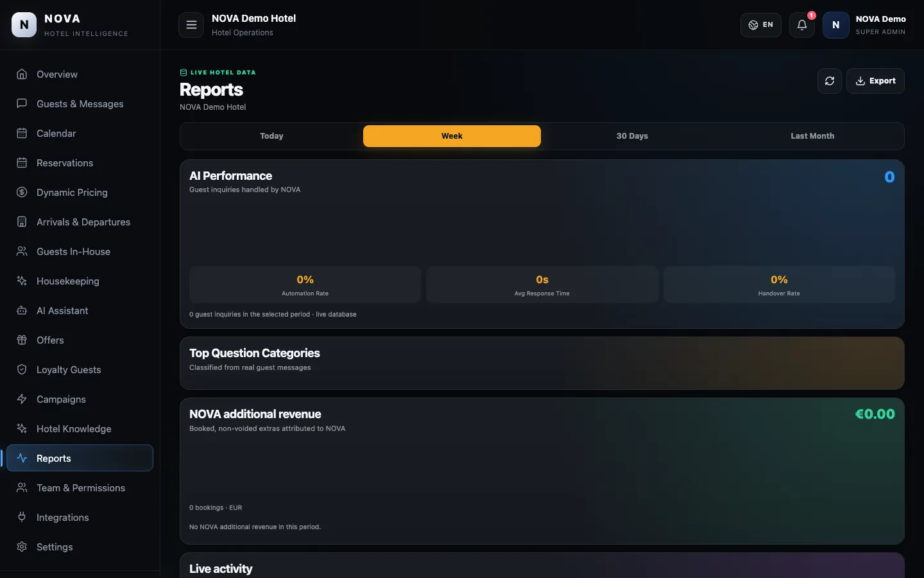
Task: Click the Settings gear icon
Action: [22, 547]
